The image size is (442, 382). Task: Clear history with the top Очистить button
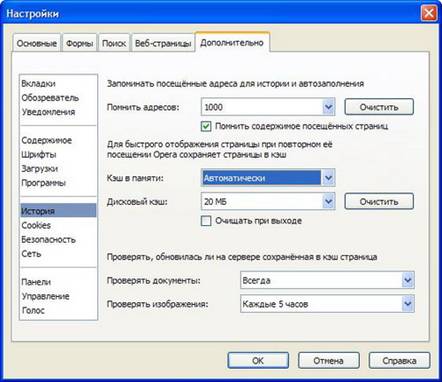point(379,107)
